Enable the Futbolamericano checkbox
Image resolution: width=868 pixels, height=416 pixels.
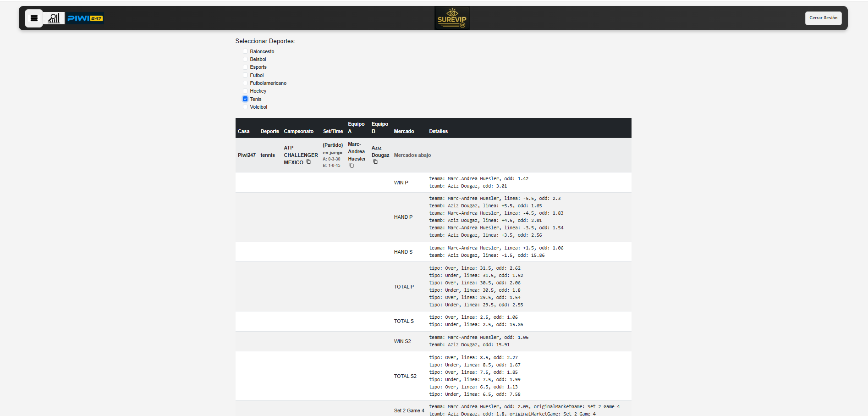tap(245, 83)
